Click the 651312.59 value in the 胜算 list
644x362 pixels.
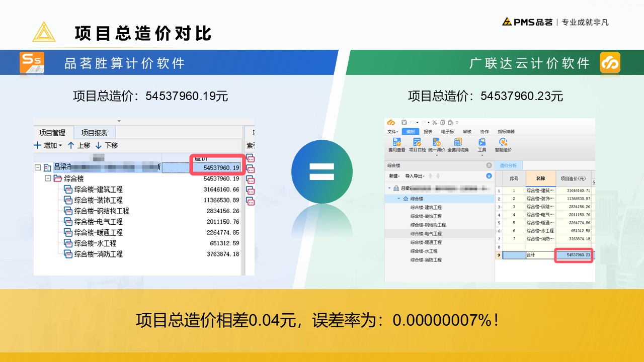coord(224,243)
